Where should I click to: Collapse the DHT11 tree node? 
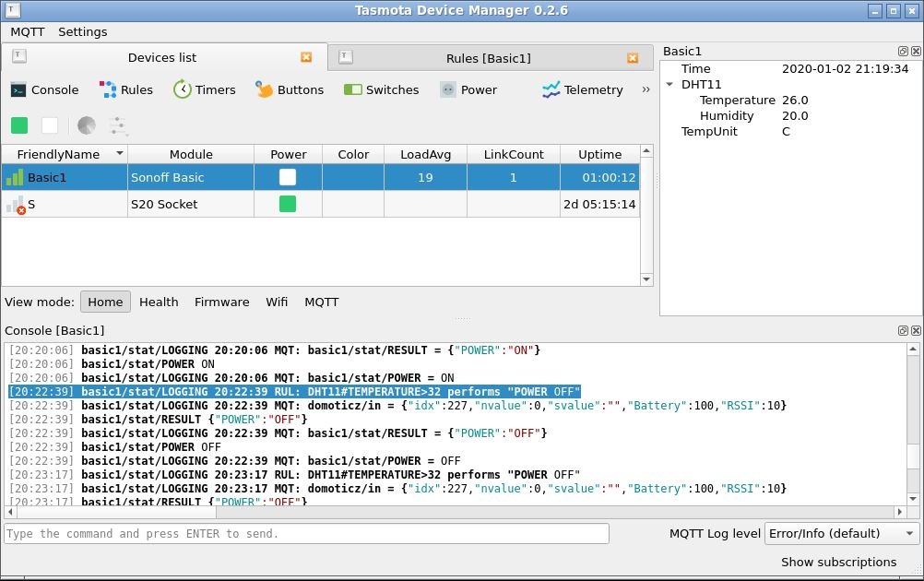[669, 84]
